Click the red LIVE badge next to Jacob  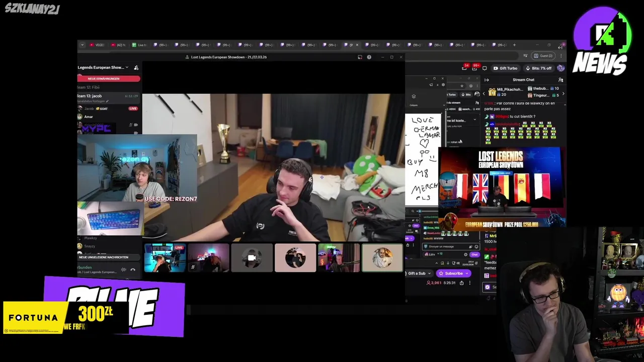coord(133,109)
